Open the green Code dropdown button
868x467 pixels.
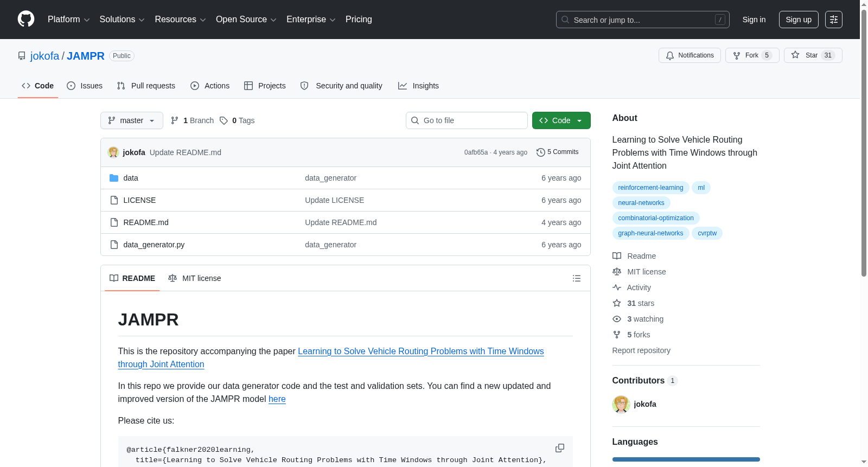click(561, 120)
